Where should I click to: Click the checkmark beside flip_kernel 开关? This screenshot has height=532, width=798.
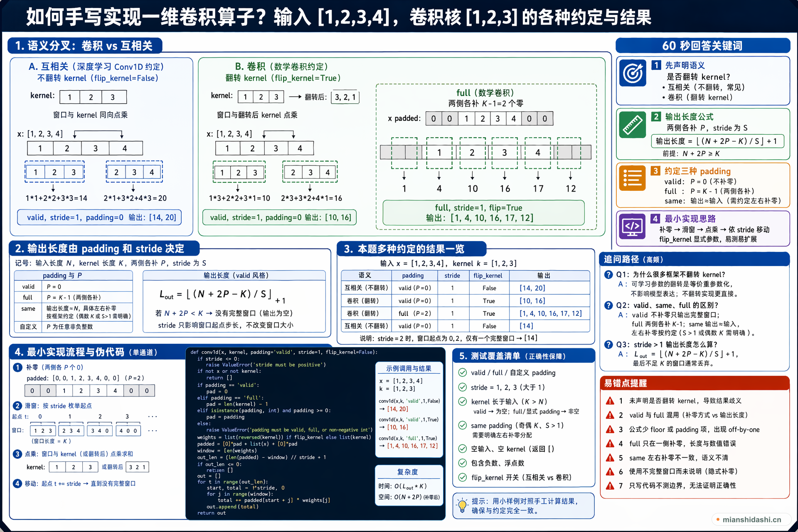[x=462, y=477]
